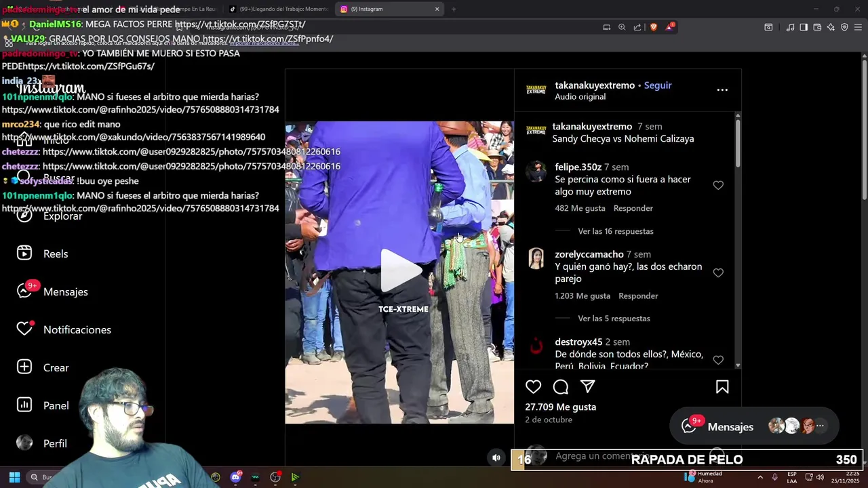Image resolution: width=868 pixels, height=488 pixels.
Task: Click the taskbar microphone icon
Action: (774, 477)
